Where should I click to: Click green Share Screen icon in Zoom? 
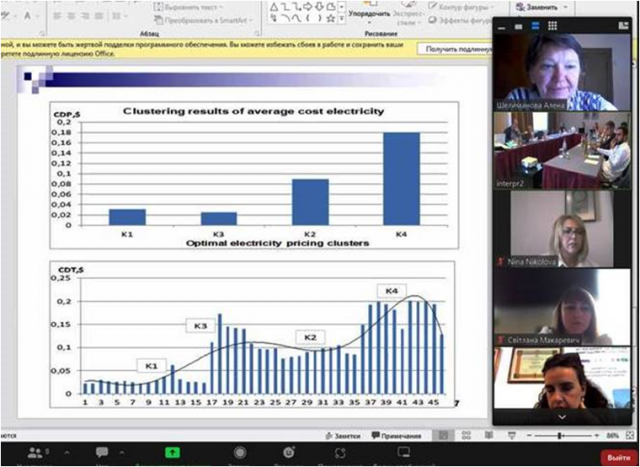[172, 452]
